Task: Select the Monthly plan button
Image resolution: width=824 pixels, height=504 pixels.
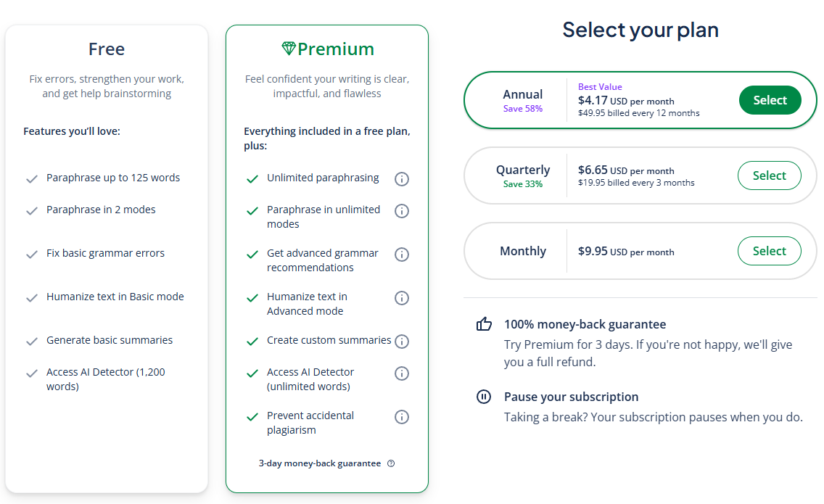Action: pyautogui.click(x=770, y=251)
